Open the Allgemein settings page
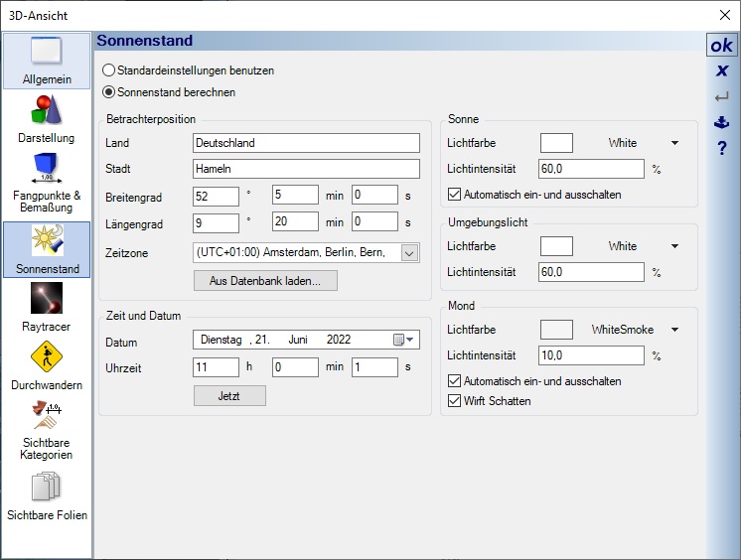The height and width of the screenshot is (560, 741). (x=47, y=61)
